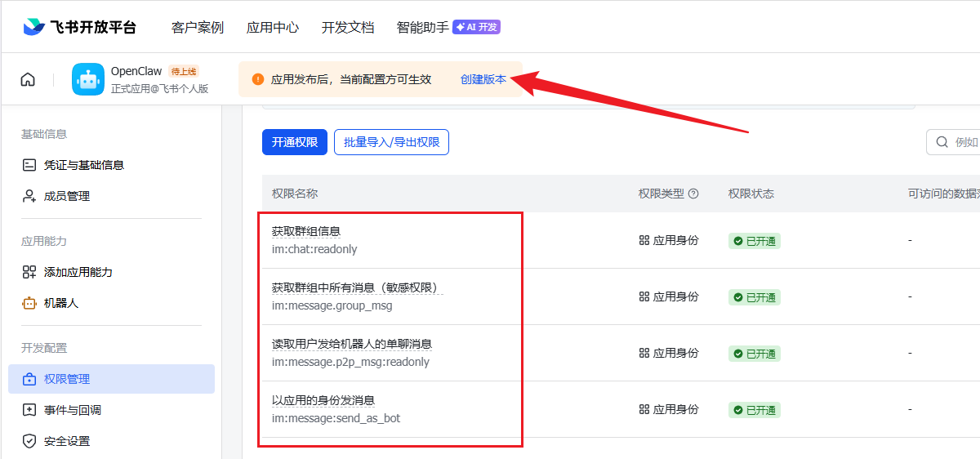Screen dimensions: 980x459
Task: Click the permission search input field
Action: click(965, 142)
